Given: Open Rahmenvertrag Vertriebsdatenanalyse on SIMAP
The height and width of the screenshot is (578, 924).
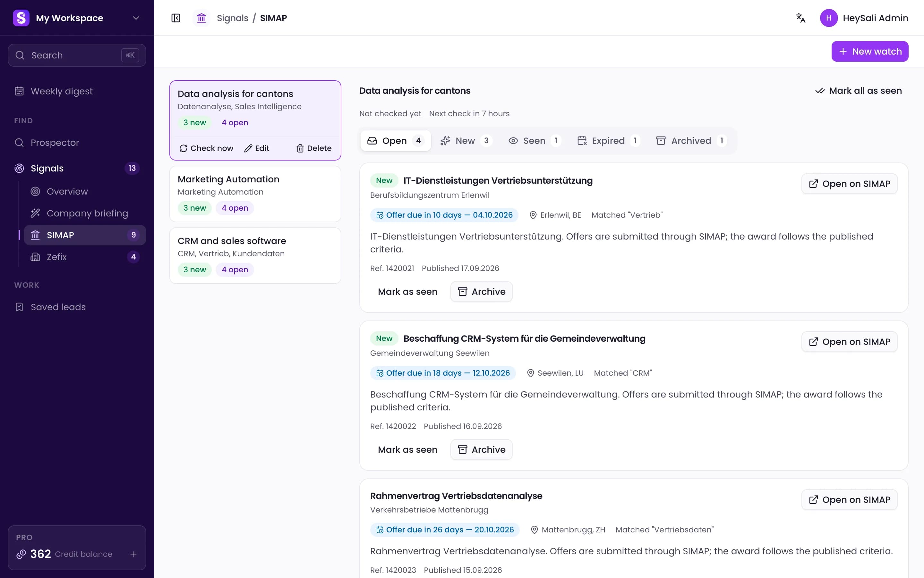Looking at the screenshot, I should coord(850,500).
